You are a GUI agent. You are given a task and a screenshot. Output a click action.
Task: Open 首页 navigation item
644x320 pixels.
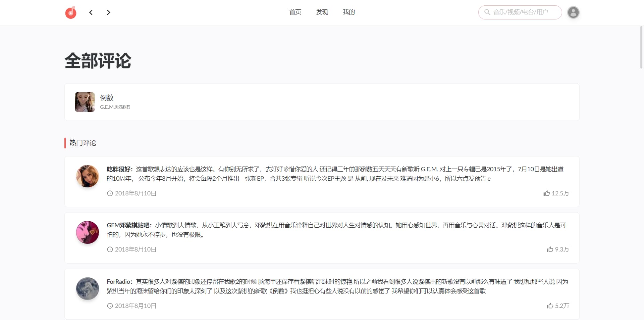click(295, 12)
